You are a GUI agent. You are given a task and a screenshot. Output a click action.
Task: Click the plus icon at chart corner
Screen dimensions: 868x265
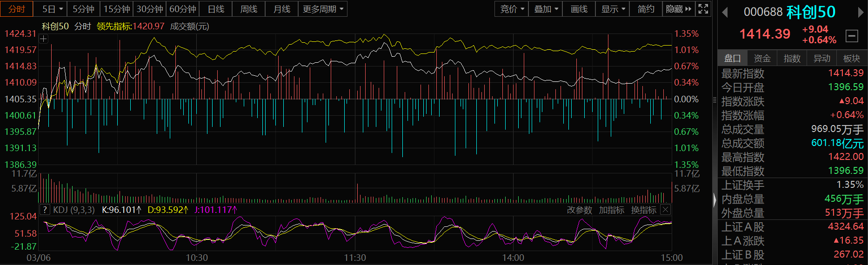[x=43, y=39]
